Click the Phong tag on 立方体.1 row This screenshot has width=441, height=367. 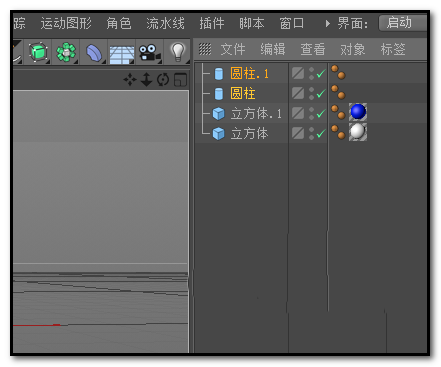coord(338,112)
